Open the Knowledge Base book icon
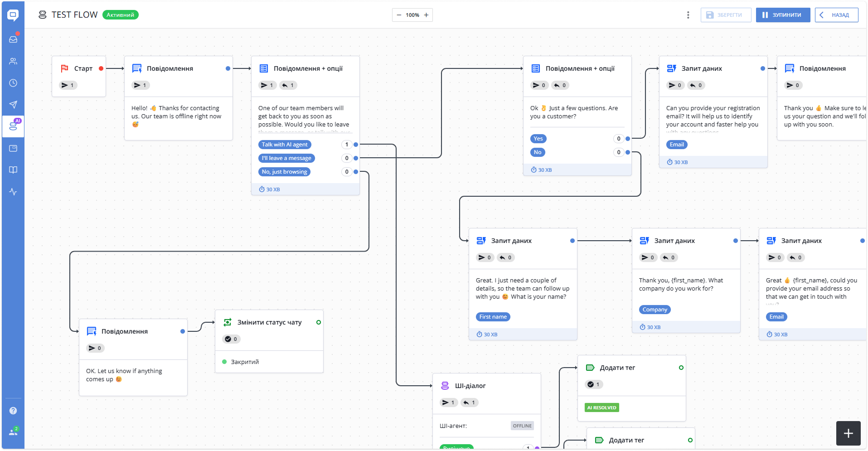Viewport: 868px width, 451px height. [x=13, y=170]
